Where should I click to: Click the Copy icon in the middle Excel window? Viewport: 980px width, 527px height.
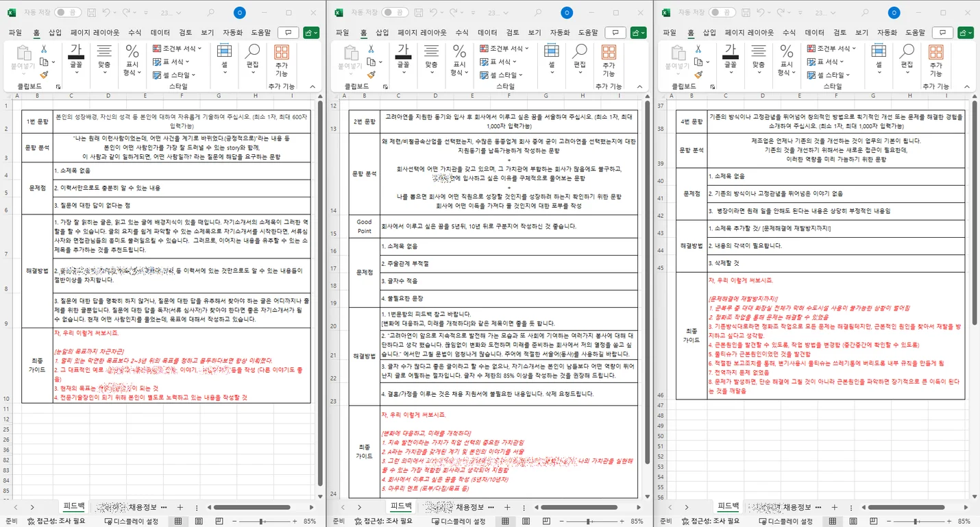pyautogui.click(x=371, y=62)
